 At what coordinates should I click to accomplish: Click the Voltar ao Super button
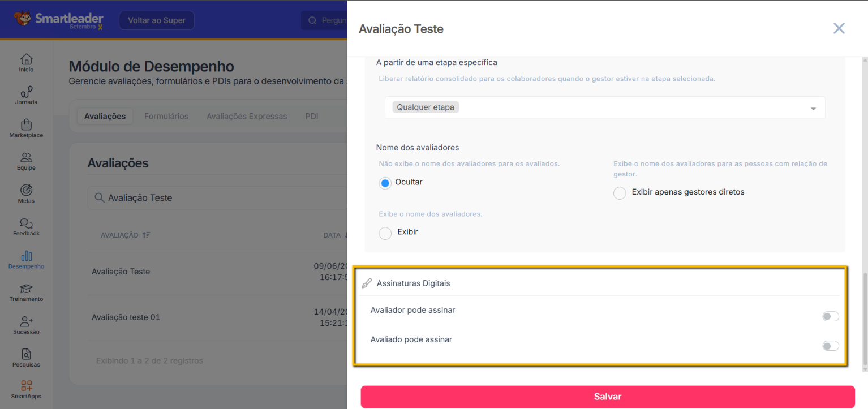[157, 20]
